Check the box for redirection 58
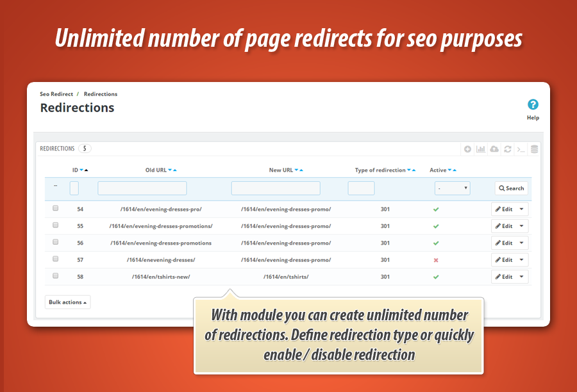Image resolution: width=577 pixels, height=392 pixels. 56,276
